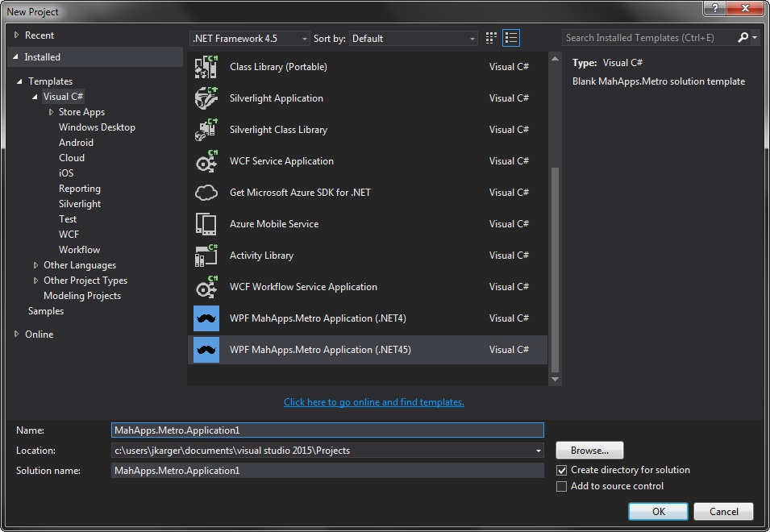Click the help question mark button

715,8
